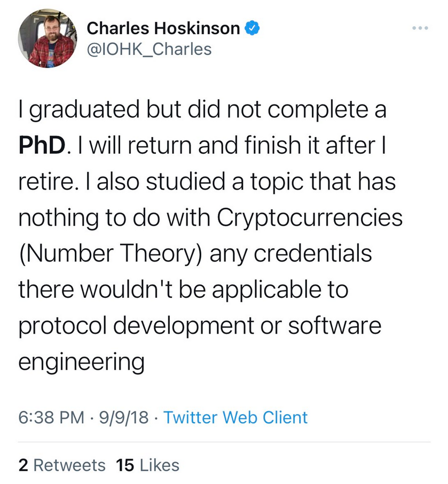
Task: Open the @IOHK_Charles handle link
Action: (148, 50)
